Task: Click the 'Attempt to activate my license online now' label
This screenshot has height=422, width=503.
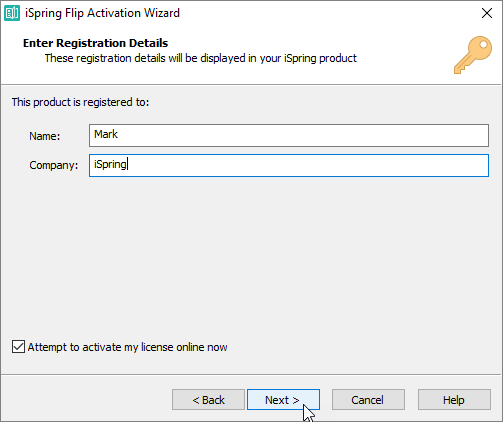Action: pos(127,347)
